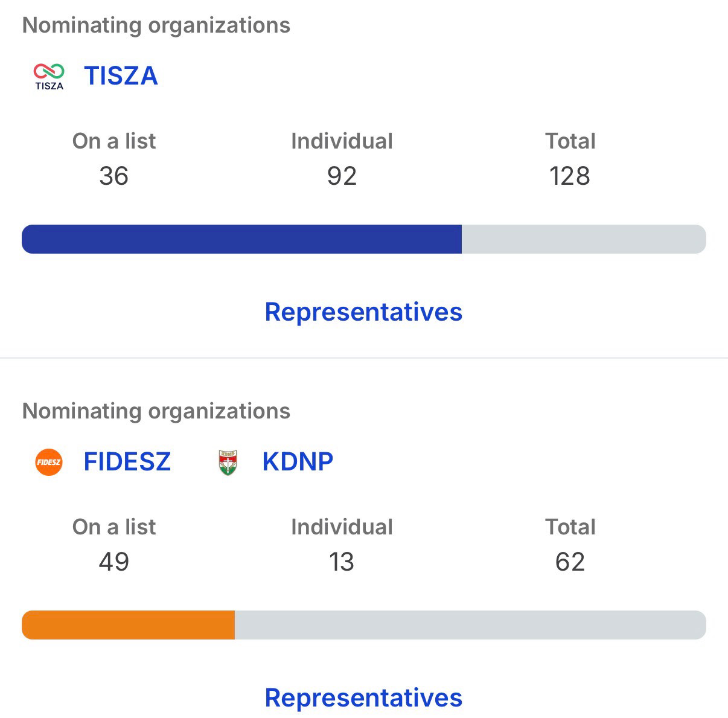This screenshot has height=718, width=728.
Task: Open the TISZA organization link
Action: click(121, 76)
